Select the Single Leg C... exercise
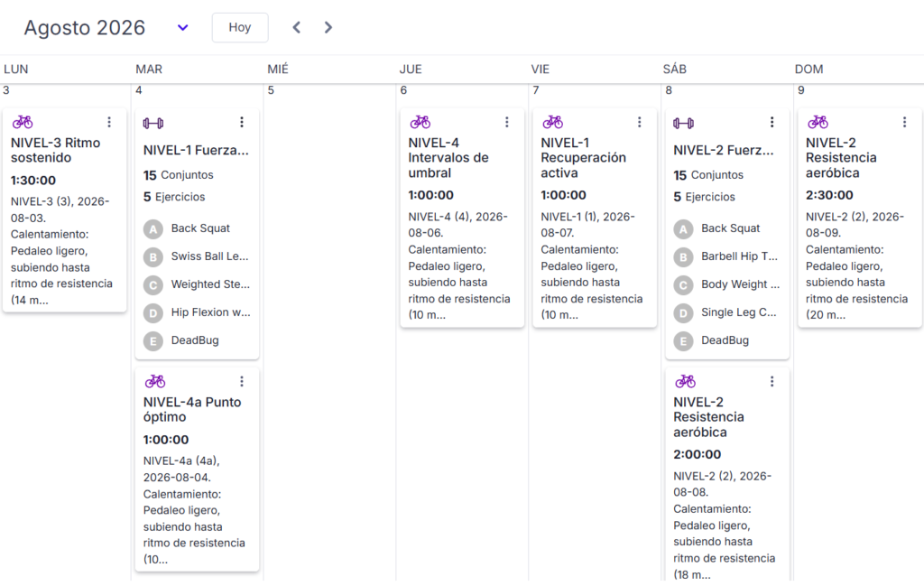 point(739,312)
